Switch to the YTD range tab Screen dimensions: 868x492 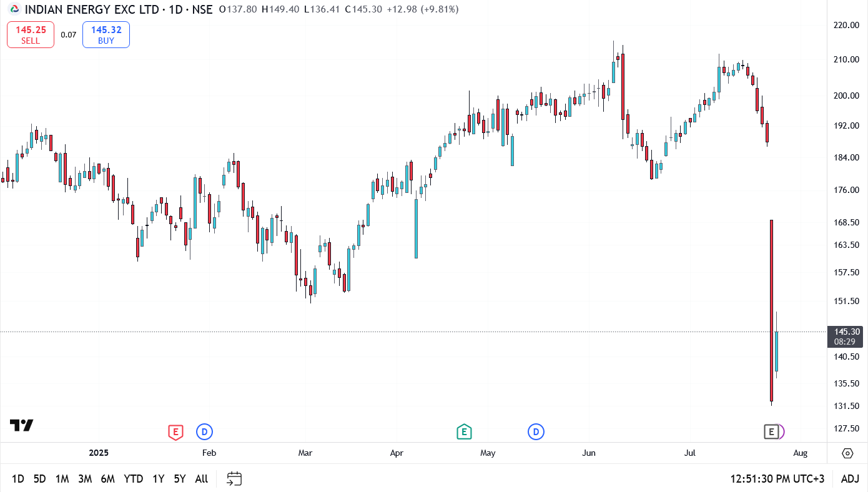132,478
